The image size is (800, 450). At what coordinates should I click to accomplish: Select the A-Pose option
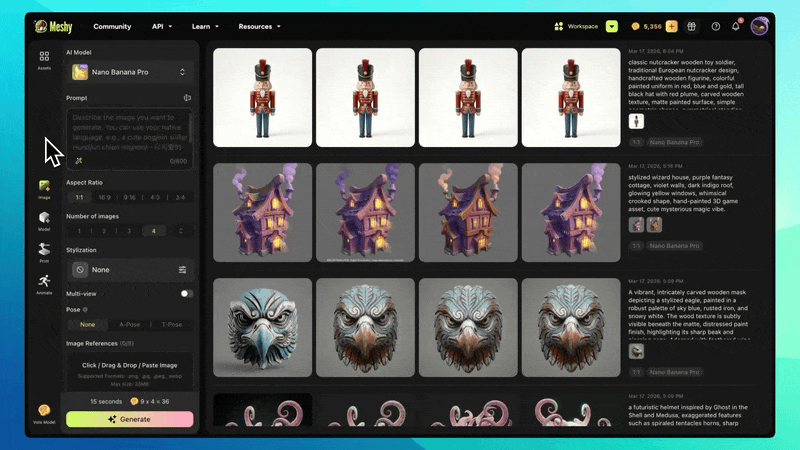tap(130, 324)
